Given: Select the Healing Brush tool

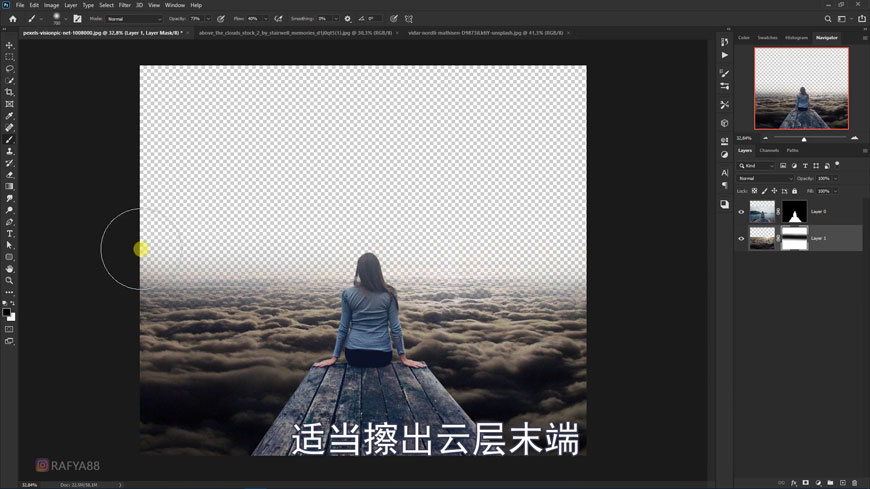Looking at the screenshot, I should coord(9,128).
